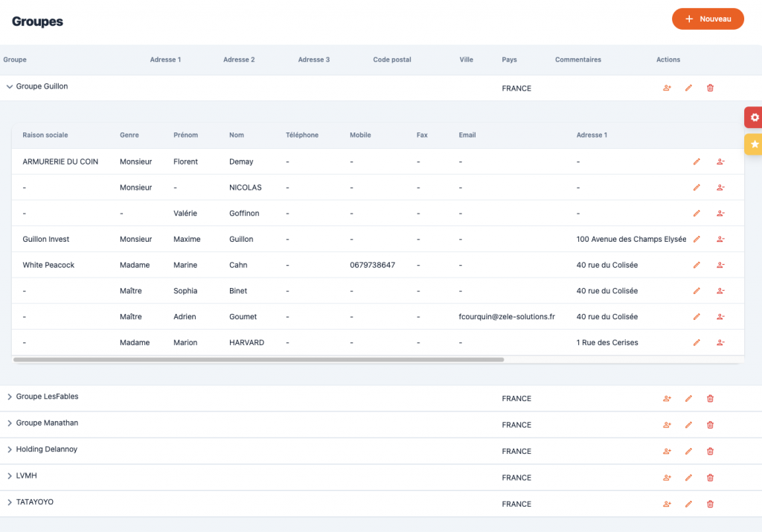
Task: Edit the TATAYOYO group
Action: pos(688,504)
